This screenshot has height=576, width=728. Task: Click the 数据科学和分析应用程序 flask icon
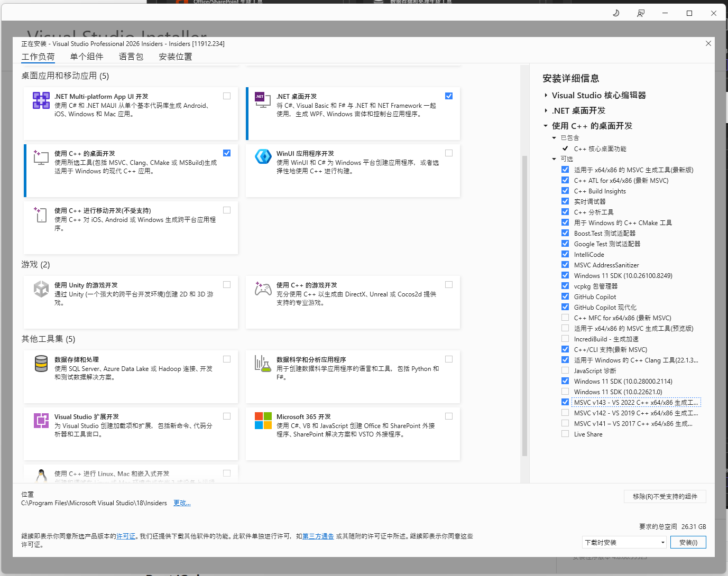[263, 363]
